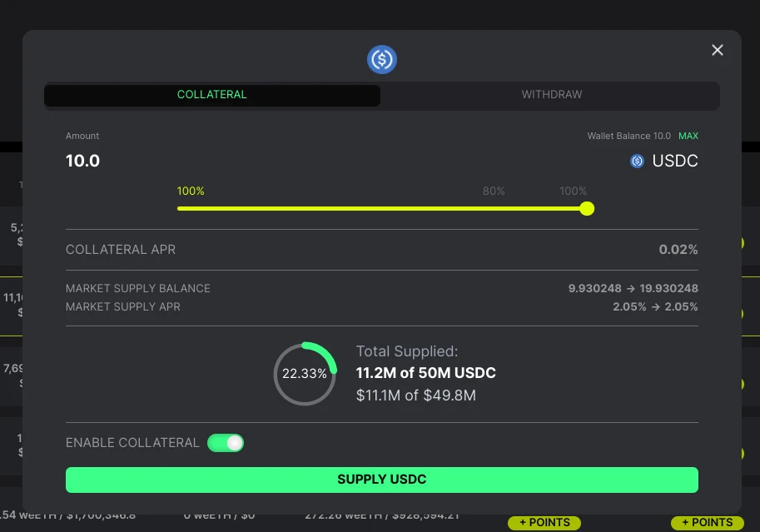Click the small USDC token icon beside label
This screenshot has height=532, width=760.
pyautogui.click(x=637, y=161)
